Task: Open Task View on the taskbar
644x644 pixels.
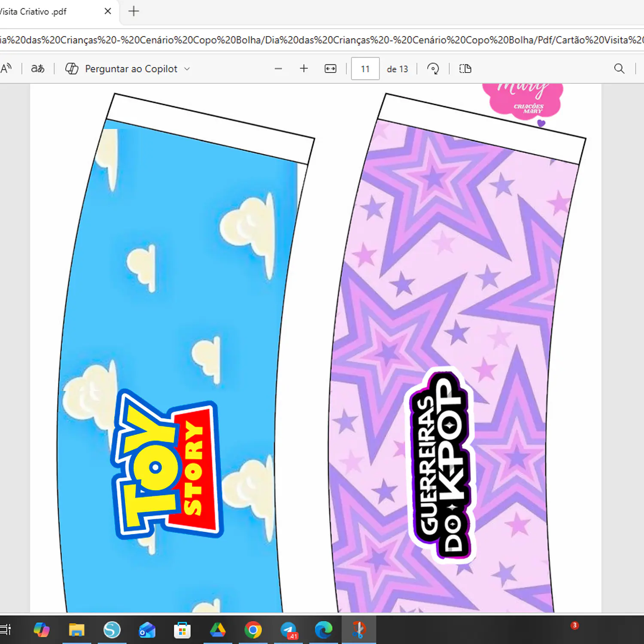Action: coord(6,630)
